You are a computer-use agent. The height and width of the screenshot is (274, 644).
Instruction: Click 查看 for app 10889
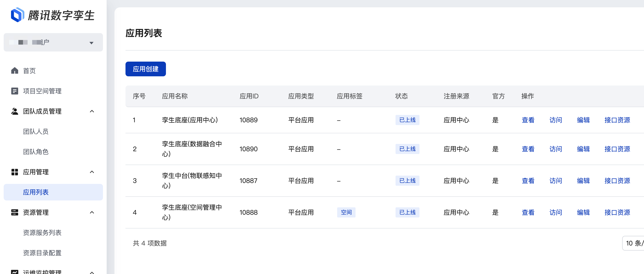click(528, 120)
